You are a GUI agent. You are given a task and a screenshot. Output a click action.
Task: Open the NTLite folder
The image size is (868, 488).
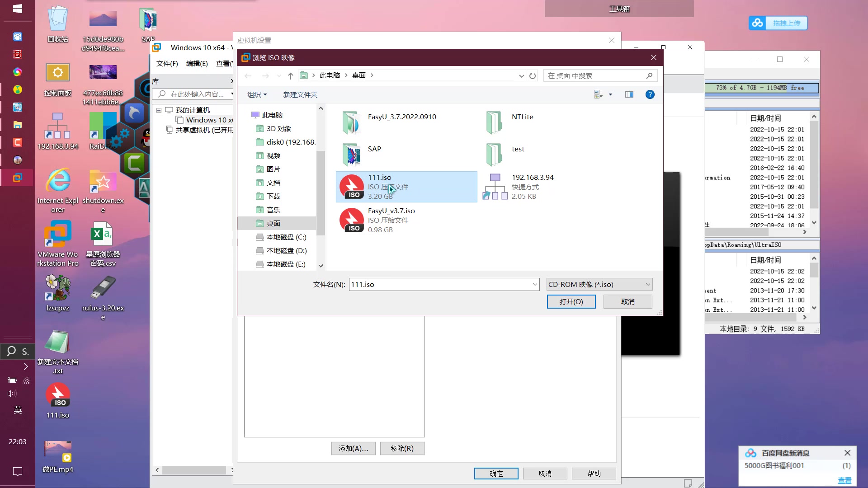coord(549,122)
